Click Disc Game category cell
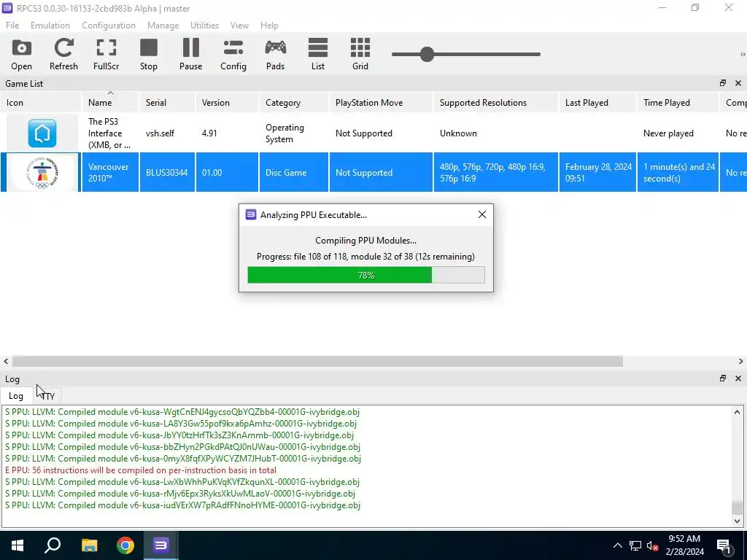 [293, 172]
